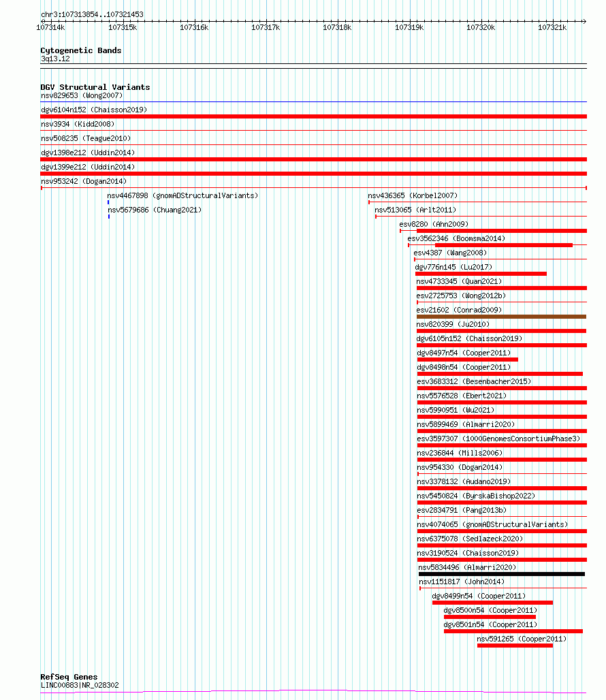Click the nsv829653 (Wong2007) variant label

[x=82, y=95]
